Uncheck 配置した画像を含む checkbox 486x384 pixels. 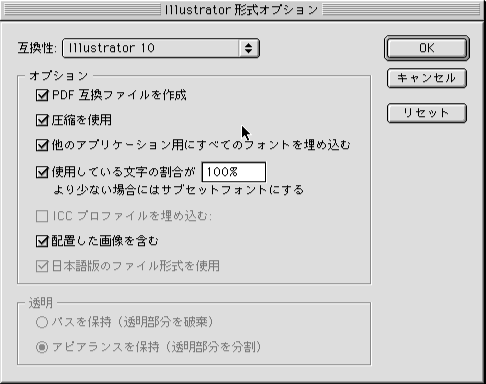click(x=42, y=241)
